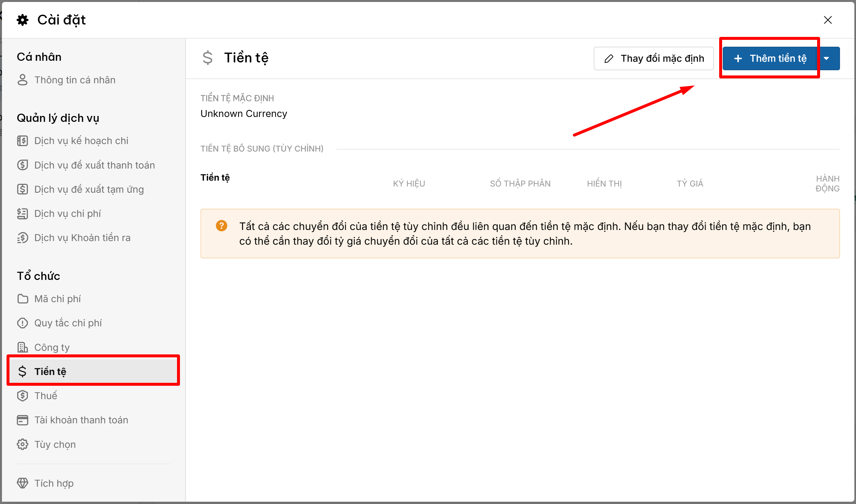The image size is (856, 504).
Task: Close the Cài đặt dialog
Action: point(828,20)
